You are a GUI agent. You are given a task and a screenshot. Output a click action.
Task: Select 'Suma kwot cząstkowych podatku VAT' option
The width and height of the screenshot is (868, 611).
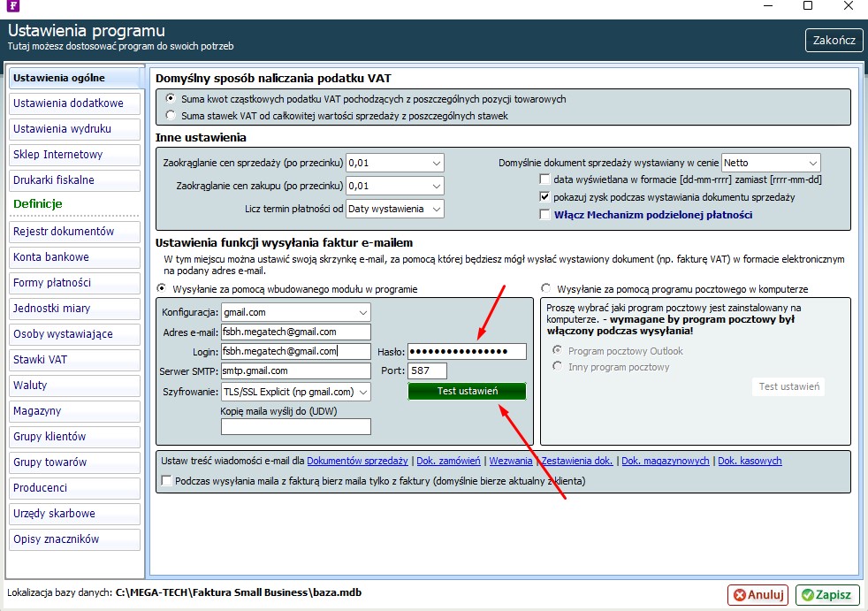pyautogui.click(x=171, y=99)
